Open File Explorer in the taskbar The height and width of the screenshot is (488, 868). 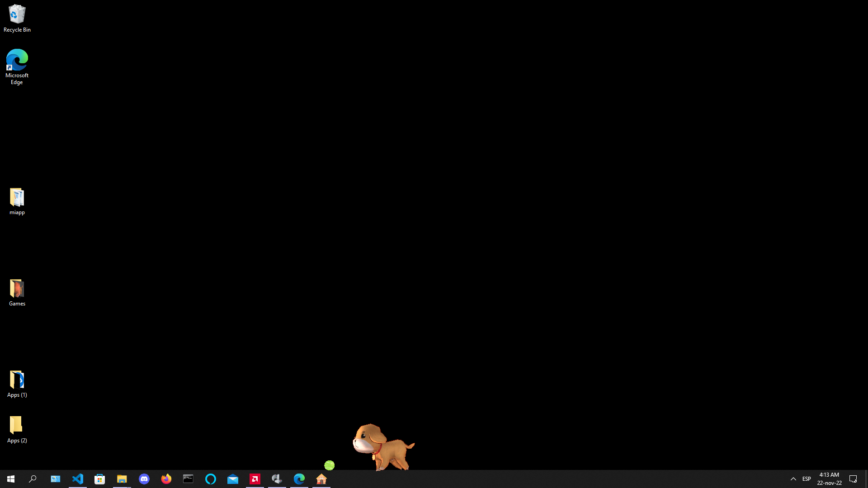pyautogui.click(x=122, y=479)
